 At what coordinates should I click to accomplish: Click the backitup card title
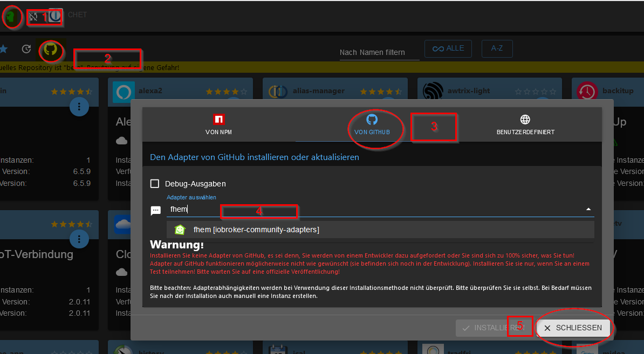pyautogui.click(x=618, y=91)
